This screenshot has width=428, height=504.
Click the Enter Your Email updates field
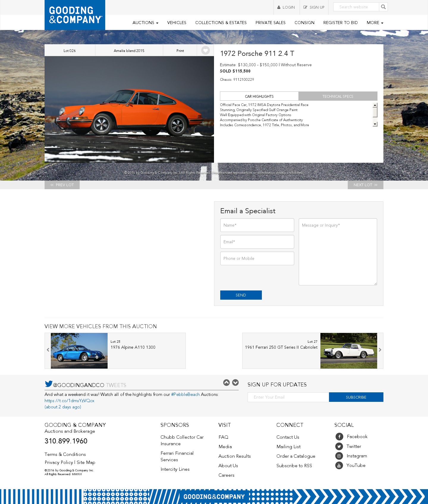(288, 397)
